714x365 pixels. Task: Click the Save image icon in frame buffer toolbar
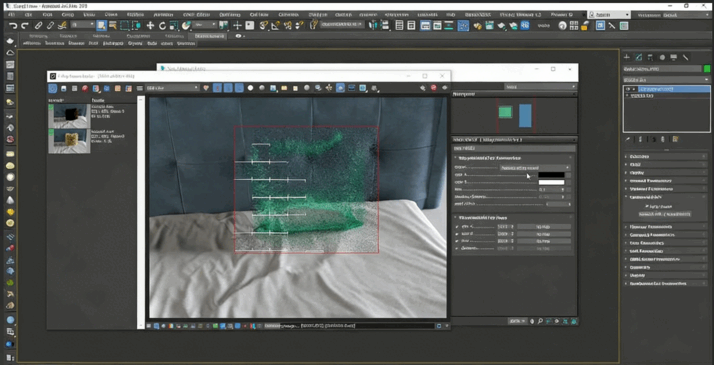coord(64,88)
